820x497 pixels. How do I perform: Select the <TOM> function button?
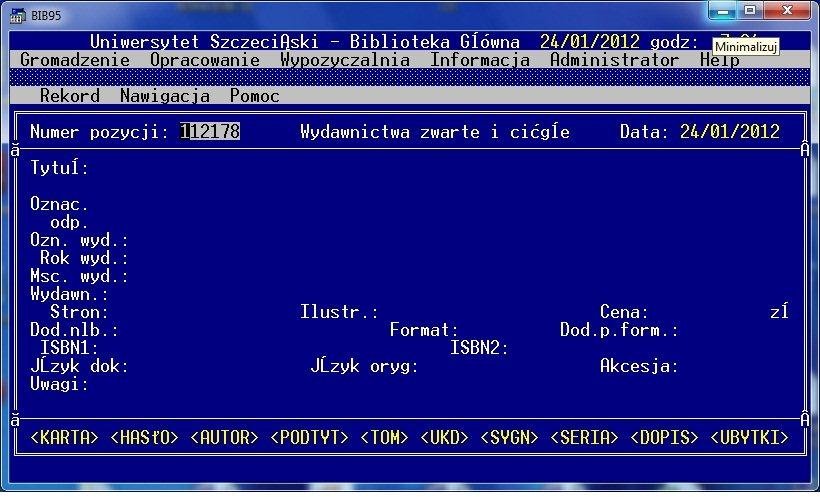coord(384,437)
